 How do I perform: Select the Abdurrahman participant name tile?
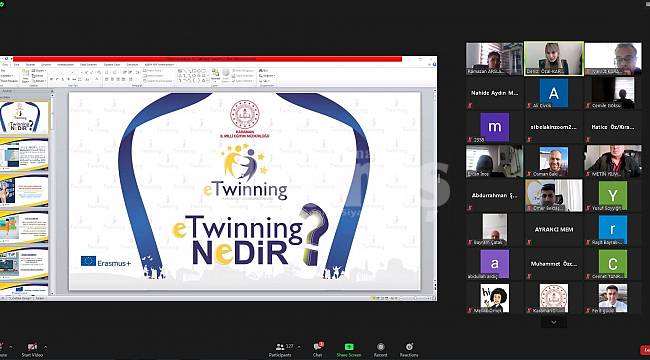(495, 195)
